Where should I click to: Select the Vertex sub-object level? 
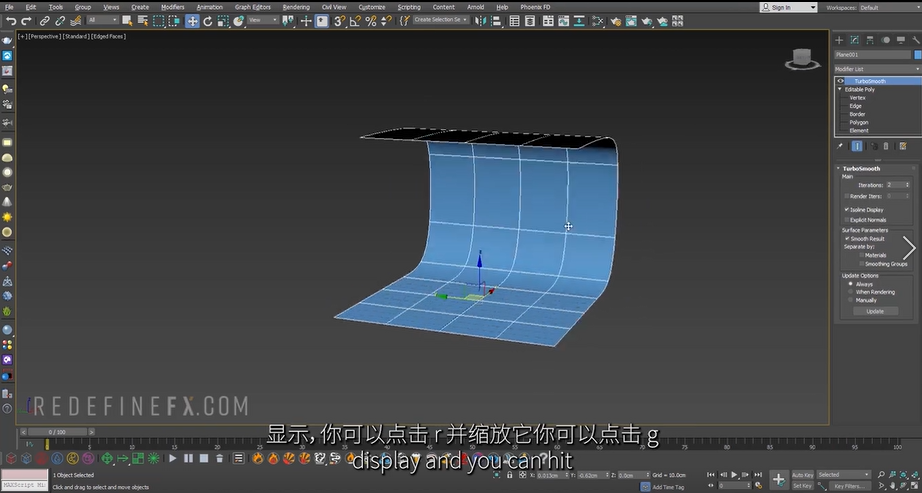pyautogui.click(x=857, y=98)
